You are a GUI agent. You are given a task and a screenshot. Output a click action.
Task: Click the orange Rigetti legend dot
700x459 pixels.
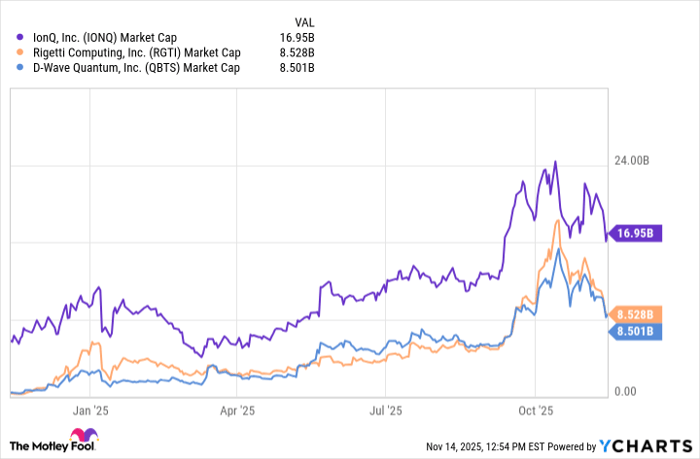[x=20, y=52]
